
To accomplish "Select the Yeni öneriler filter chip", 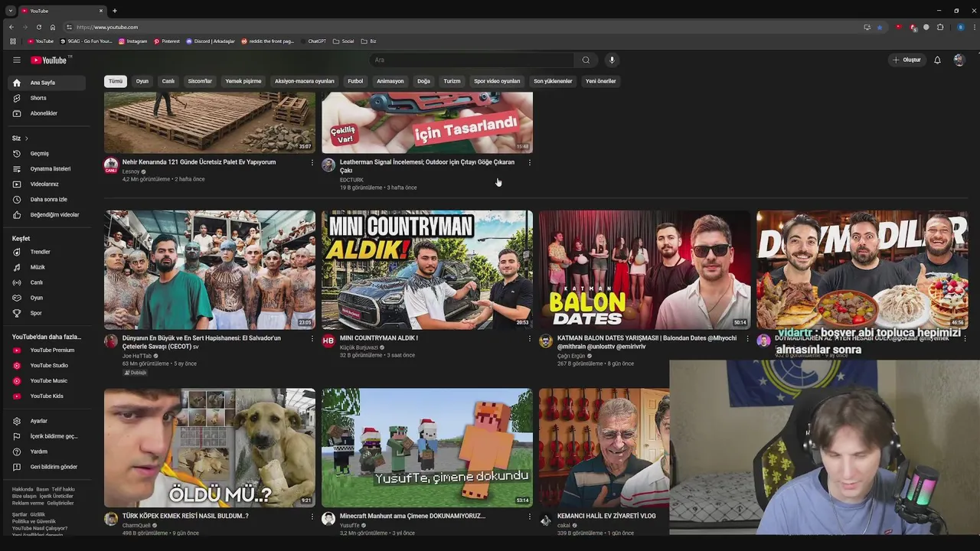I will 601,81.
